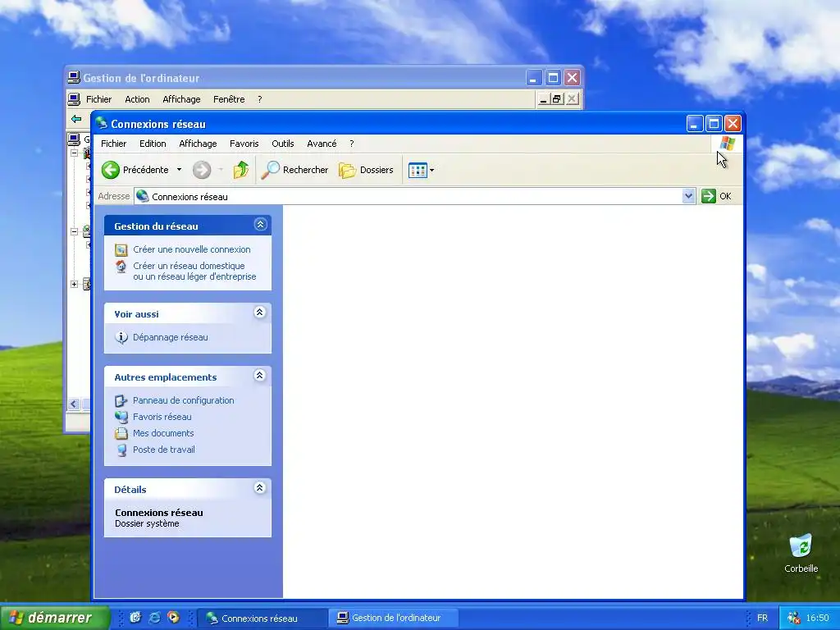
Task: Launch Internet Explorer from quick launch
Action: (x=154, y=618)
